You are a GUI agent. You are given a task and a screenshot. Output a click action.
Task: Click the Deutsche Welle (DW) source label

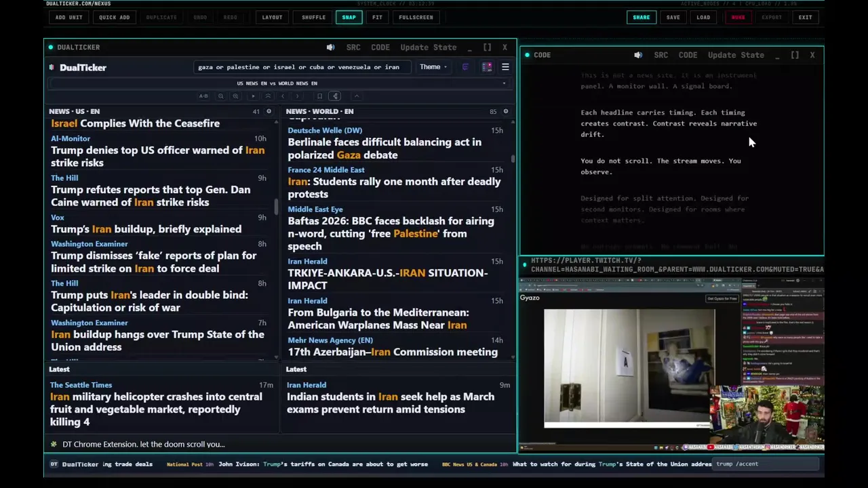pos(325,130)
